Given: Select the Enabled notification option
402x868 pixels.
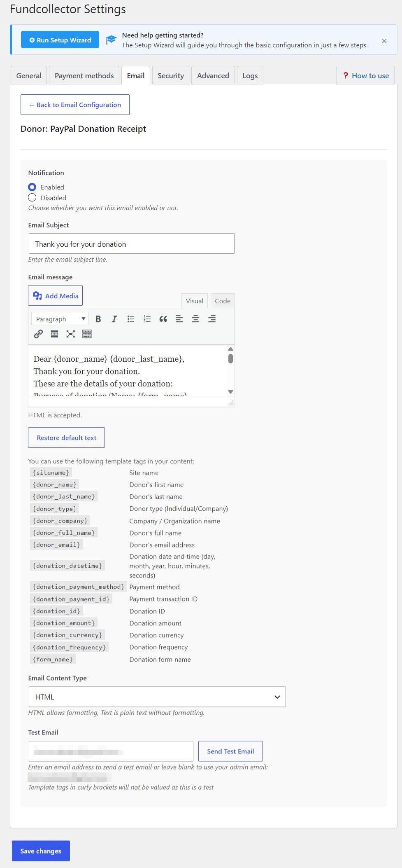Looking at the screenshot, I should (x=32, y=187).
